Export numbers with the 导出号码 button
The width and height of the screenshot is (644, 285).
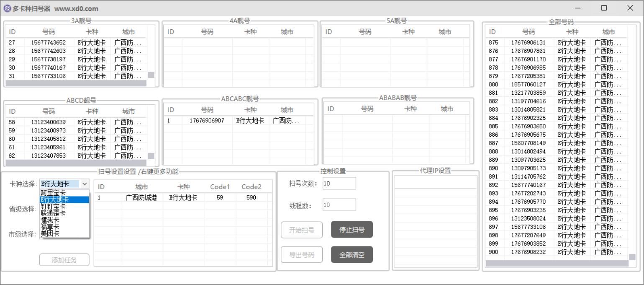[302, 255]
